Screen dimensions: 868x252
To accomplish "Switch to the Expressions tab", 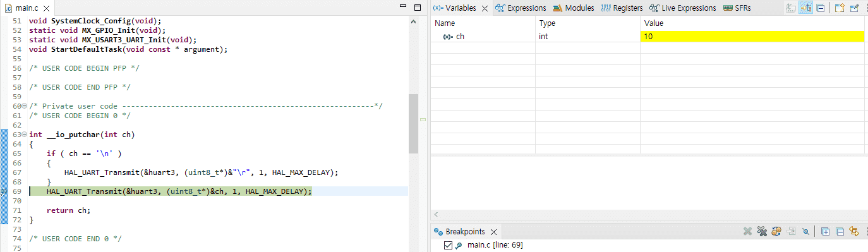I will 521,8.
